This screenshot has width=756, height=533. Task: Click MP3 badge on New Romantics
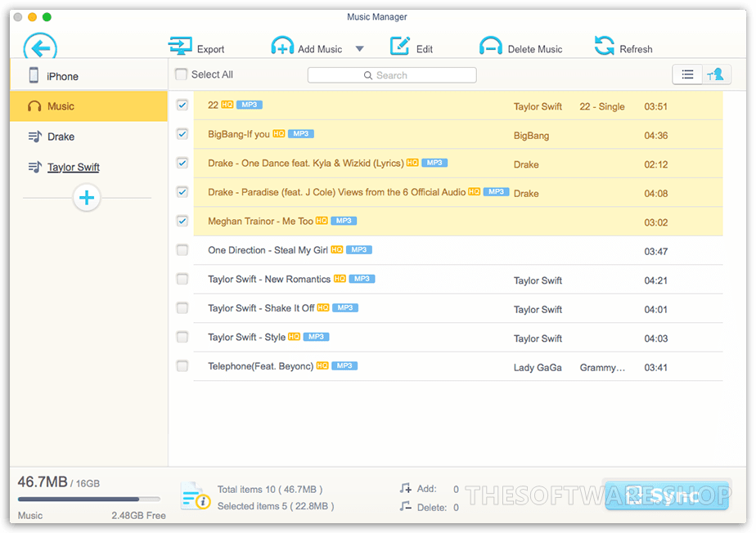(362, 279)
